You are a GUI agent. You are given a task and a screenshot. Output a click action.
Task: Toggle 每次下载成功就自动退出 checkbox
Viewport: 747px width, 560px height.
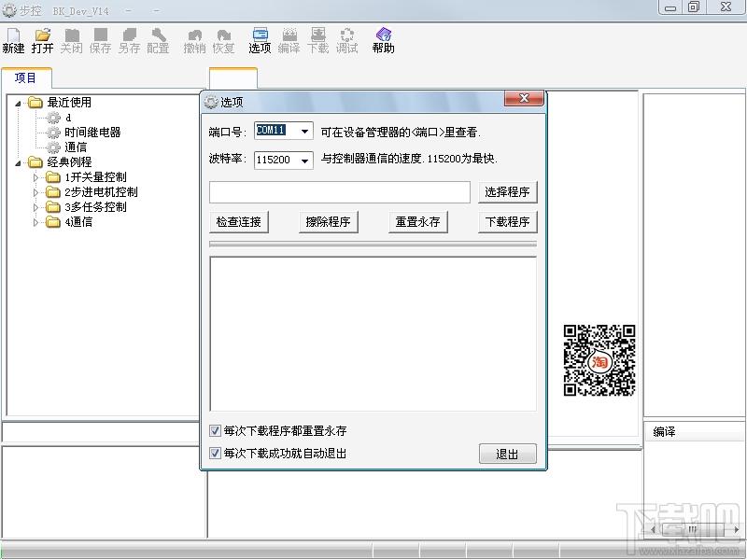215,453
